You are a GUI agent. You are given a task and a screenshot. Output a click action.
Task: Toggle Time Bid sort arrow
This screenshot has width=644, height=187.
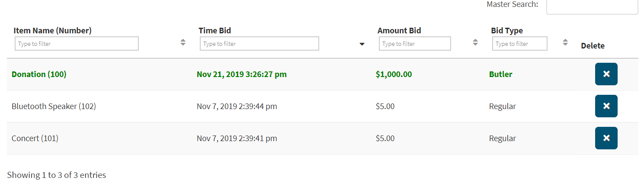point(362,44)
